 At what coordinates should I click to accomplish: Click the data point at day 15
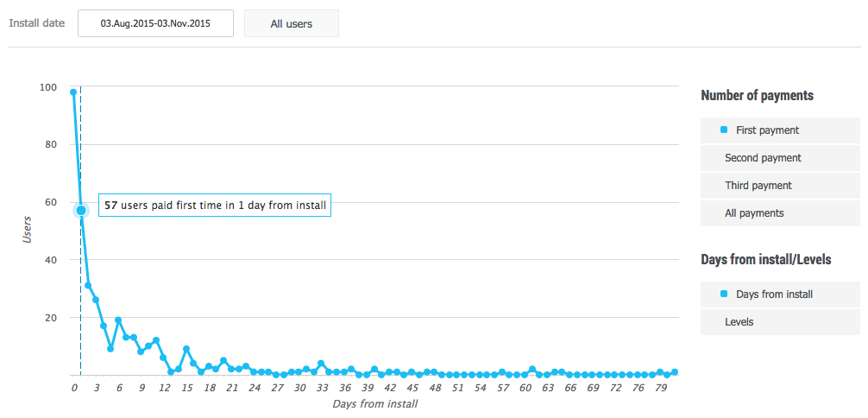pyautogui.click(x=186, y=349)
